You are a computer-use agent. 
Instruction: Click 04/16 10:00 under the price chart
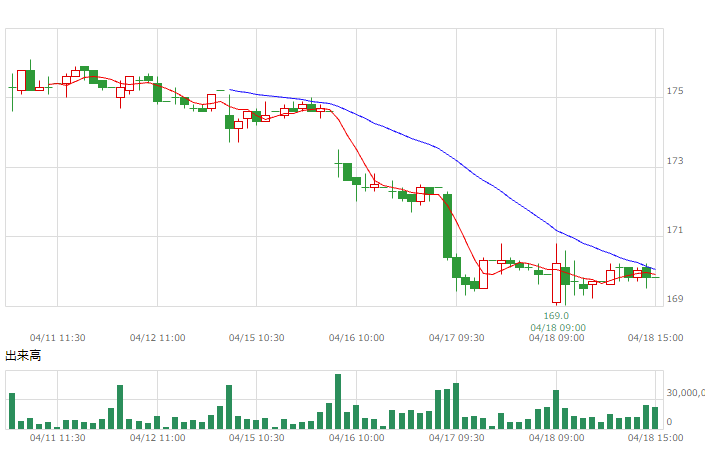(357, 338)
